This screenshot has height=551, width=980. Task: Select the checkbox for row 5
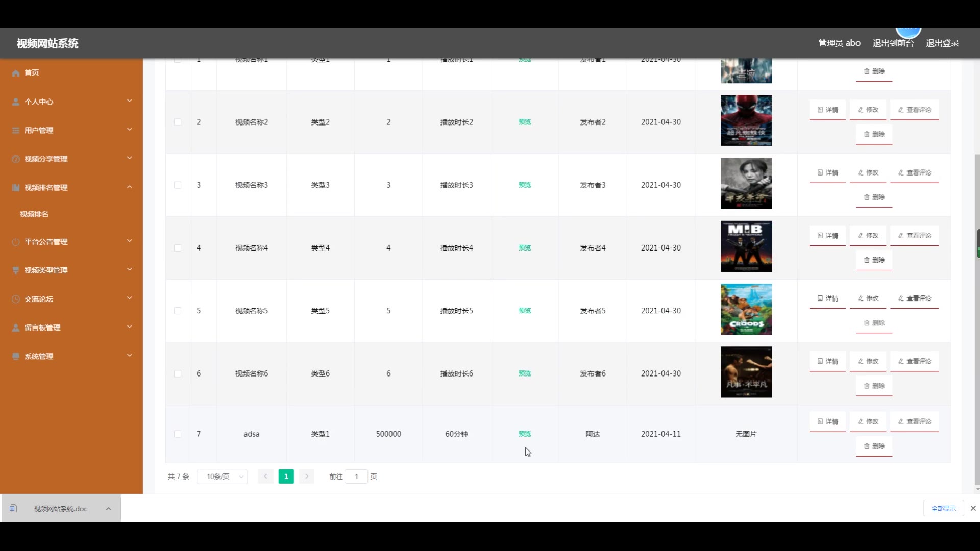tap(178, 311)
